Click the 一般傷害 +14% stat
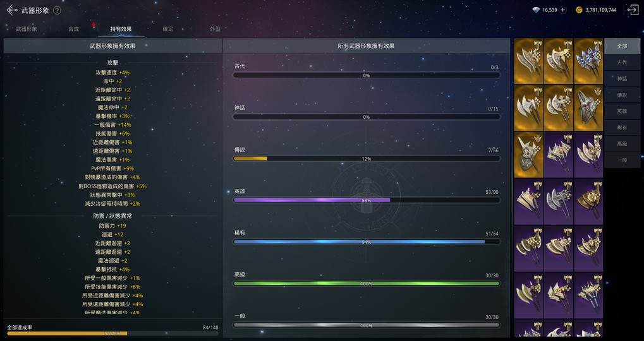The image size is (644, 341). click(112, 125)
